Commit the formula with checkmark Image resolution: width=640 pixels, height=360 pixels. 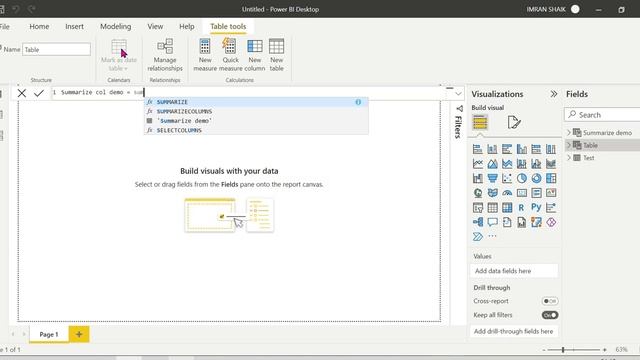click(39, 93)
